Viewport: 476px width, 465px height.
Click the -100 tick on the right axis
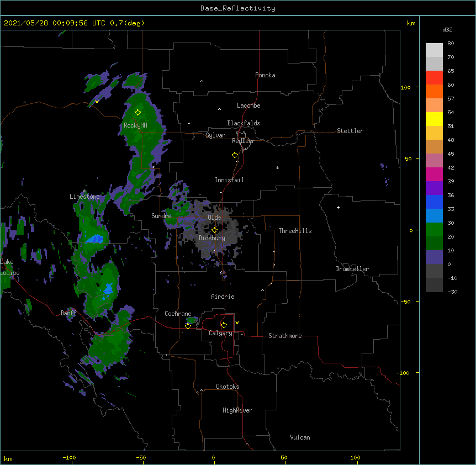404,373
